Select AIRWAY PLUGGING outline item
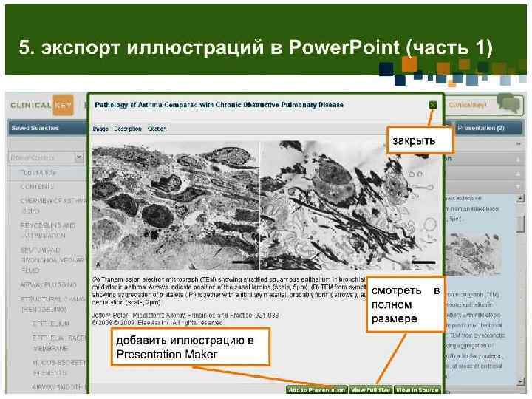This screenshot has height=399, width=532. pos(48,285)
